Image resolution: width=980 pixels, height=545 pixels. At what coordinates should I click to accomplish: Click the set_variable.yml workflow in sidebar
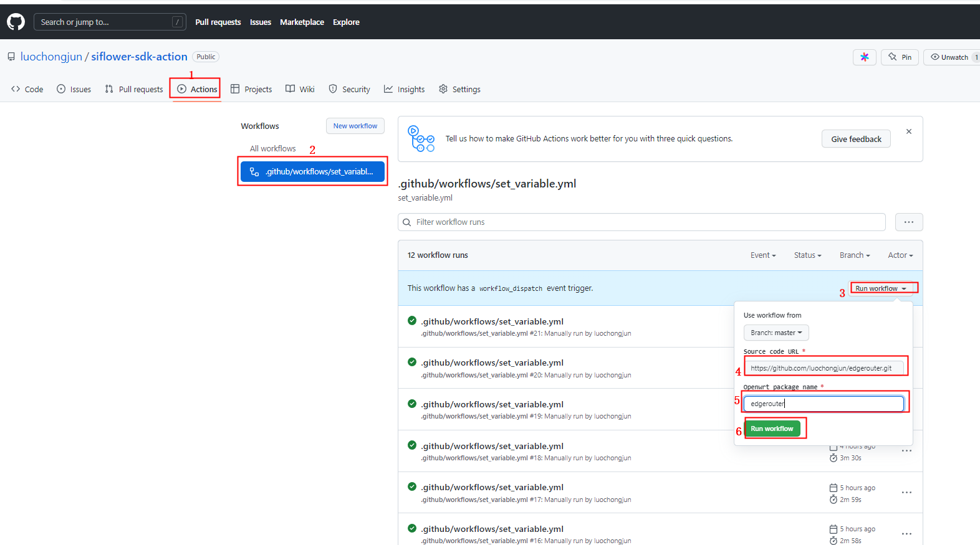(x=312, y=172)
